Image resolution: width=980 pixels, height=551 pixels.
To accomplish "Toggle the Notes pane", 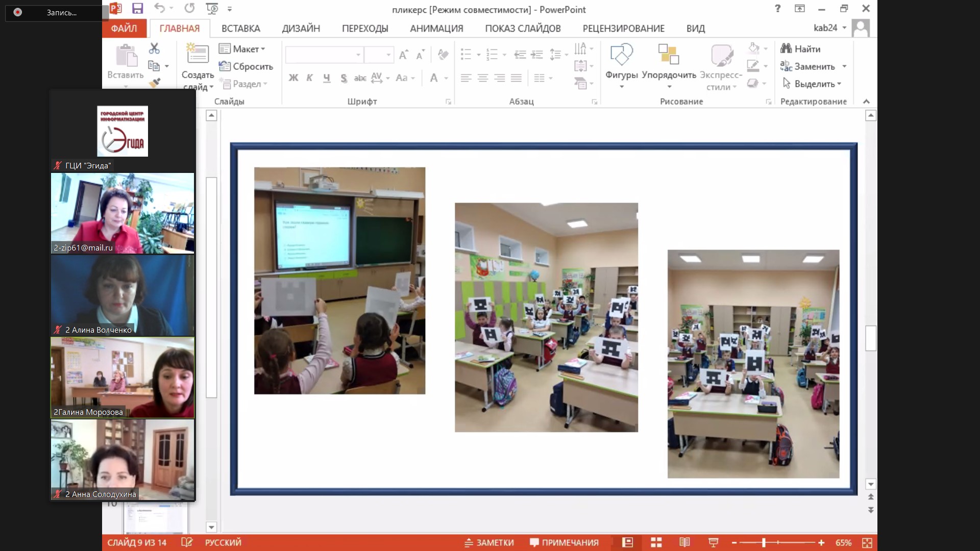I will (488, 542).
